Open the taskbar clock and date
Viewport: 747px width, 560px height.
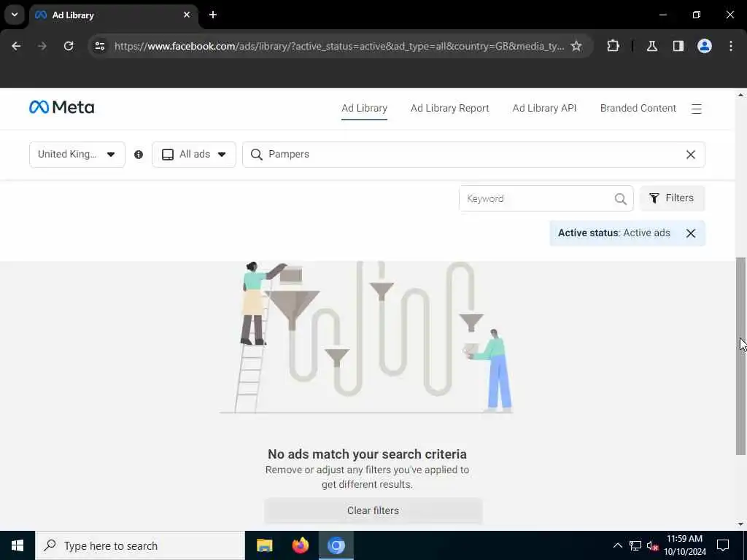click(x=684, y=545)
